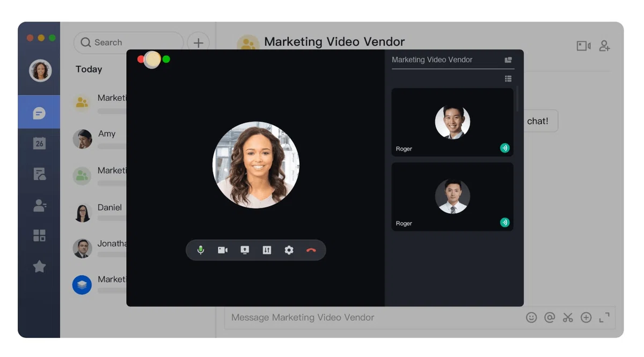Open the Amy conversation
Image resolution: width=644 pixels, height=357 pixels.
coord(100,139)
